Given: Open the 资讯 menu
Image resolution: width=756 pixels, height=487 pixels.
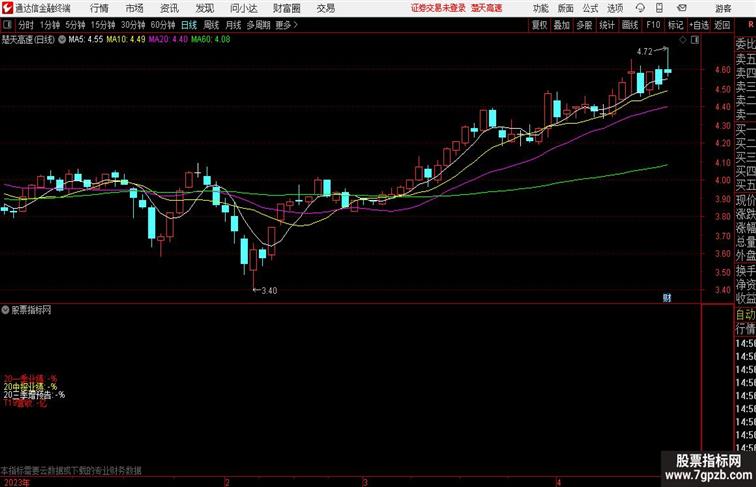Looking at the screenshot, I should (x=170, y=8).
